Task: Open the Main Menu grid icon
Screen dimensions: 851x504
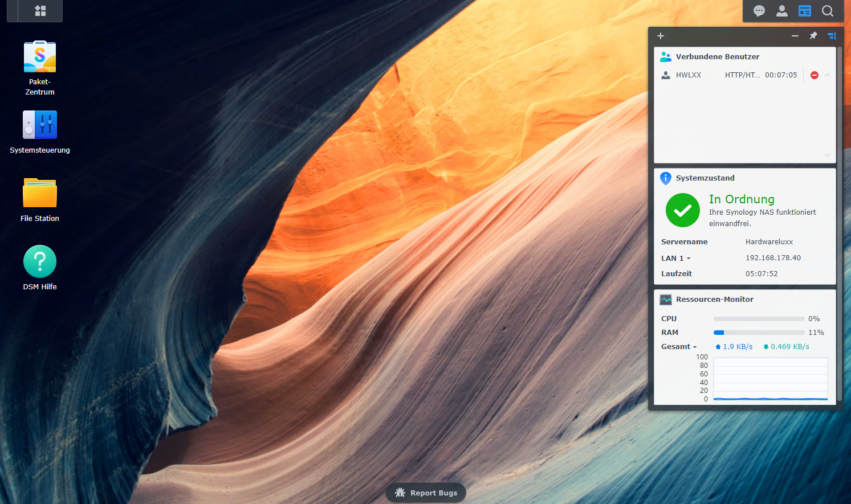Action: pos(40,11)
